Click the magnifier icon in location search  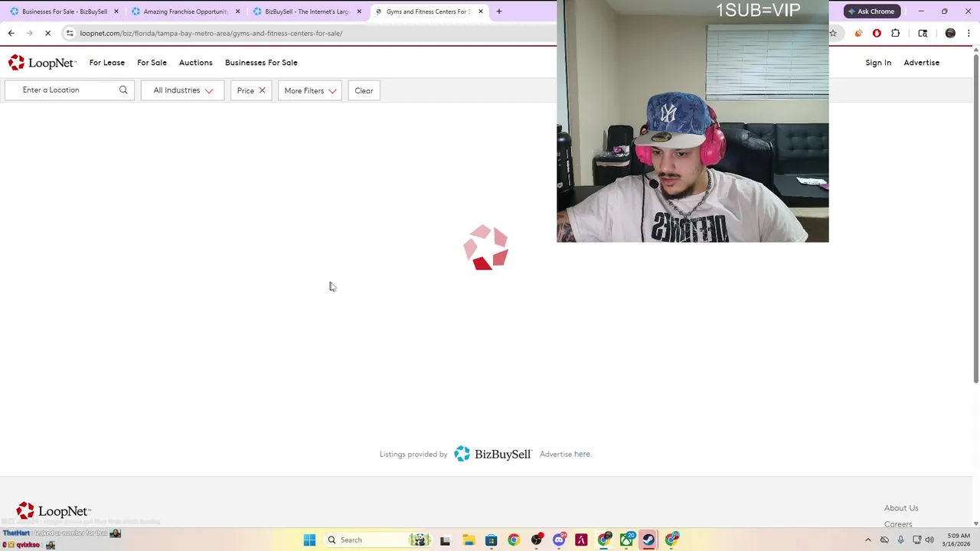click(123, 90)
